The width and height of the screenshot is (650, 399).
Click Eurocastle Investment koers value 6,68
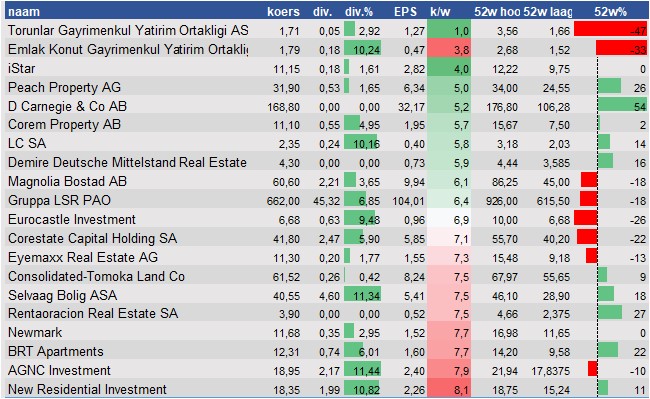coord(289,220)
